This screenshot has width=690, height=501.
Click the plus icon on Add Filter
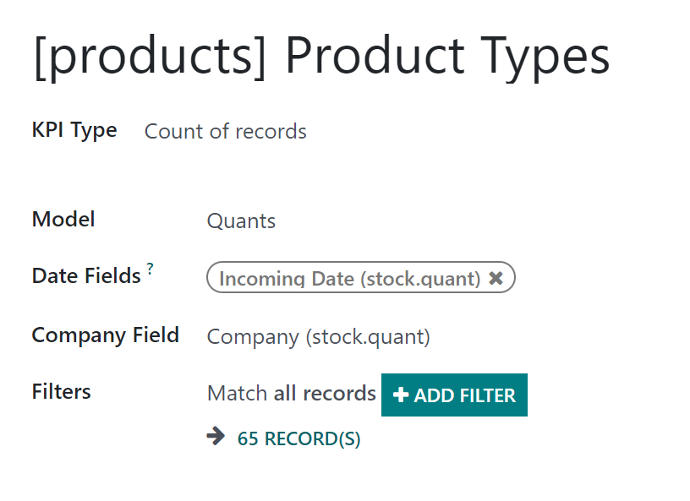tap(400, 395)
